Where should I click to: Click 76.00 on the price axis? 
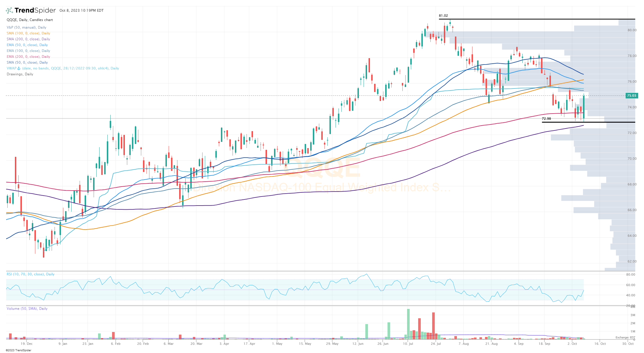(x=632, y=81)
